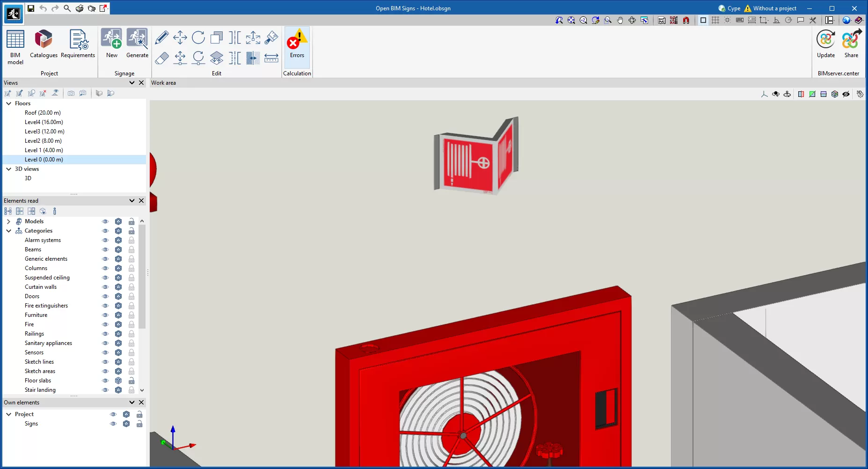Collapse Own elements panel with chevron

pyautogui.click(x=132, y=403)
